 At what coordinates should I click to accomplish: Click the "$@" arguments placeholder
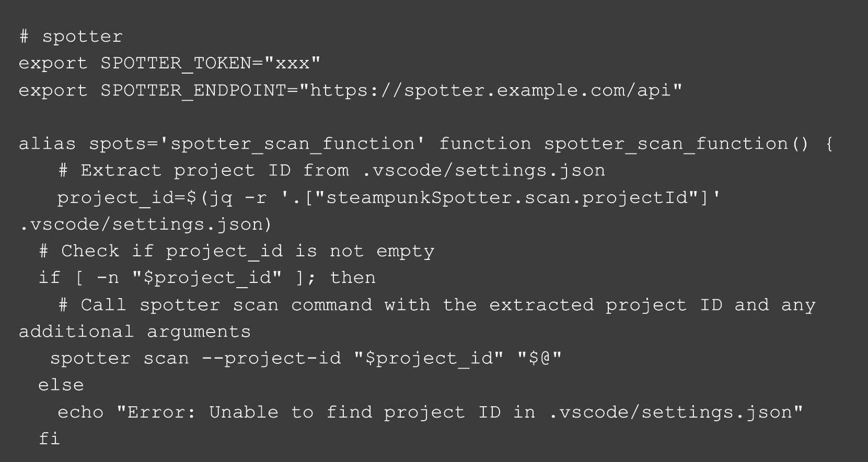538,359
